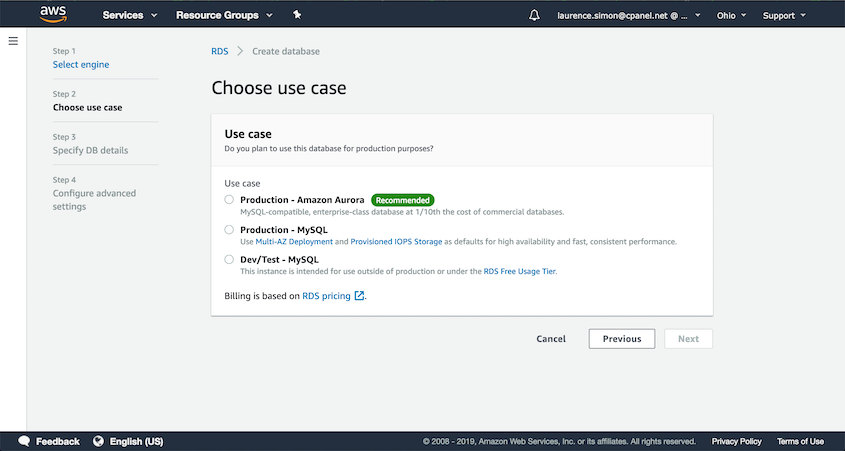Select Production - Amazon Aurora option
This screenshot has width=845, height=451.
(229, 200)
